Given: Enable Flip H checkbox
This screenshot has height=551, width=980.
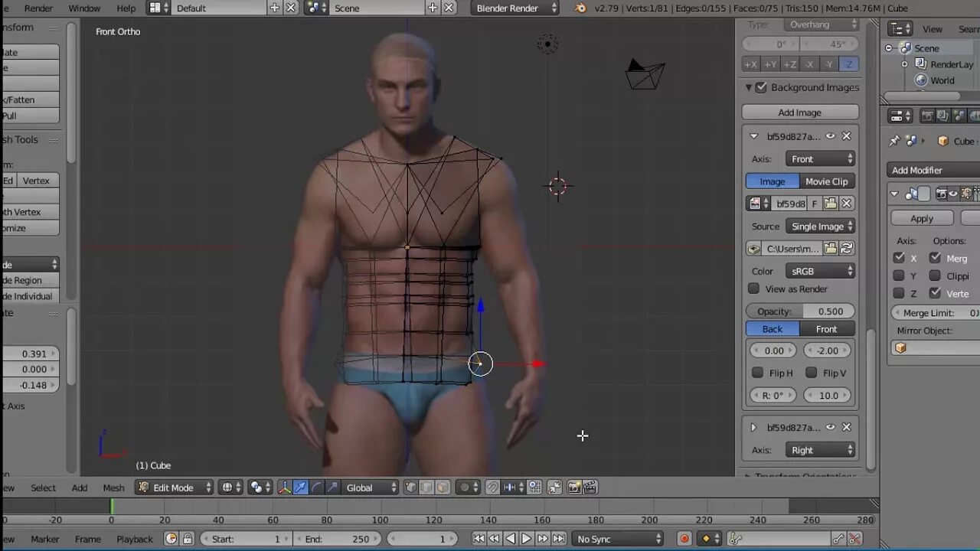Looking at the screenshot, I should tap(757, 373).
